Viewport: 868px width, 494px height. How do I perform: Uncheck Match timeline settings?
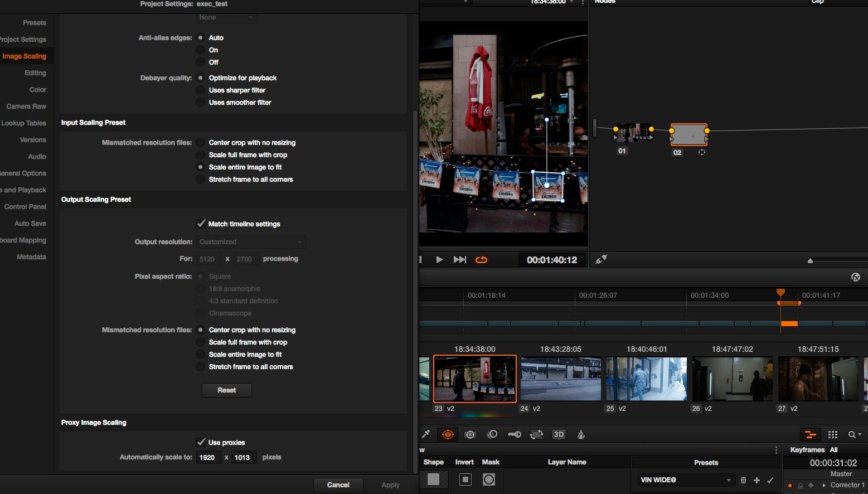click(201, 224)
